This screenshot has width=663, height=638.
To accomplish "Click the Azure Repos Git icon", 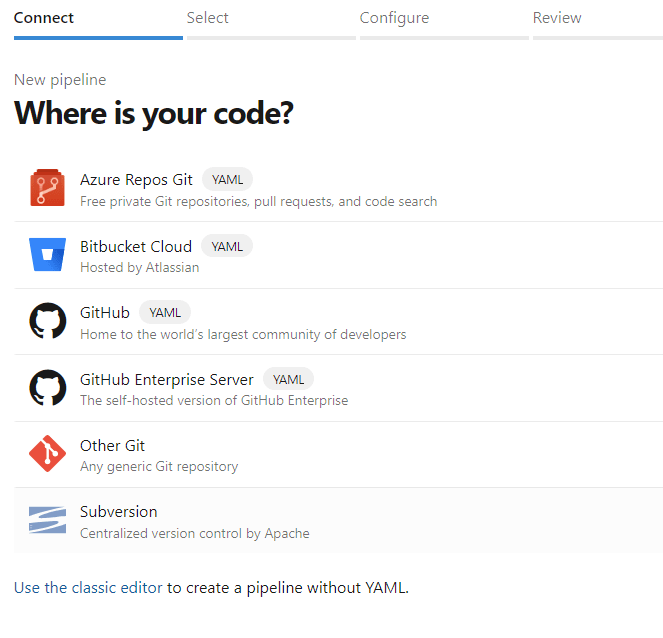I will coord(47,188).
